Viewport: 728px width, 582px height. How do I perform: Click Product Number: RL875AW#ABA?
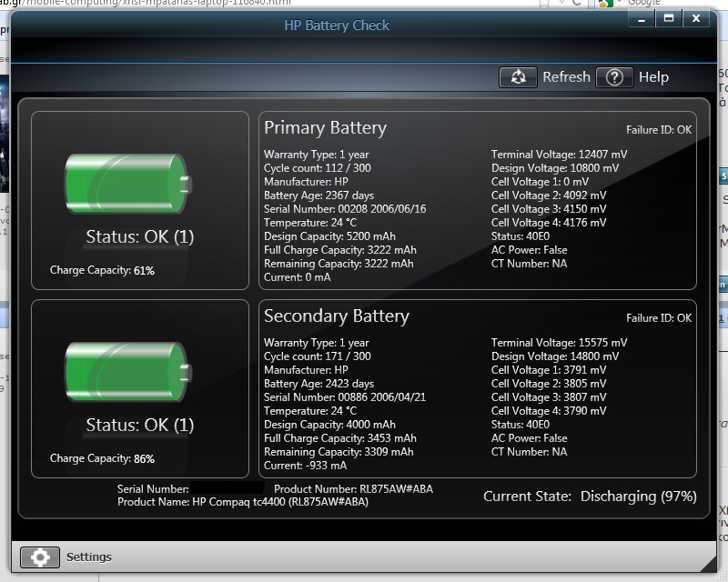[353, 489]
